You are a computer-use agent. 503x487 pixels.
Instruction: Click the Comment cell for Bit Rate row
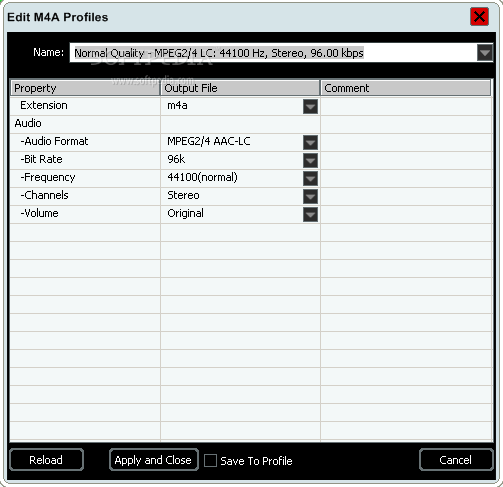[407, 161]
